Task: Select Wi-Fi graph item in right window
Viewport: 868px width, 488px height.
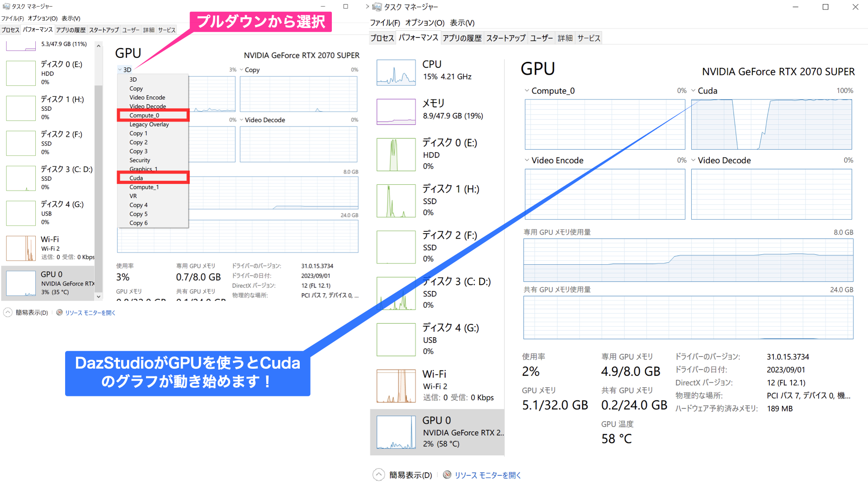Action: [437, 385]
